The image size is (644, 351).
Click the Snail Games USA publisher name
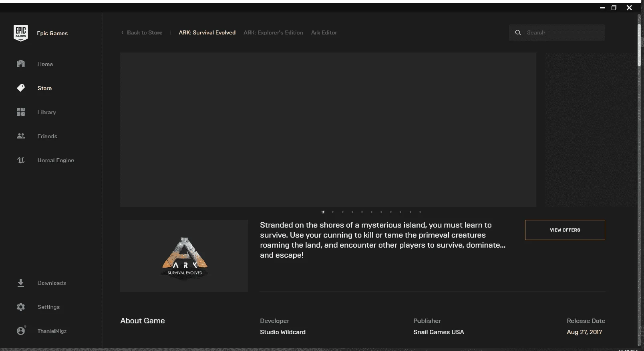coord(439,332)
